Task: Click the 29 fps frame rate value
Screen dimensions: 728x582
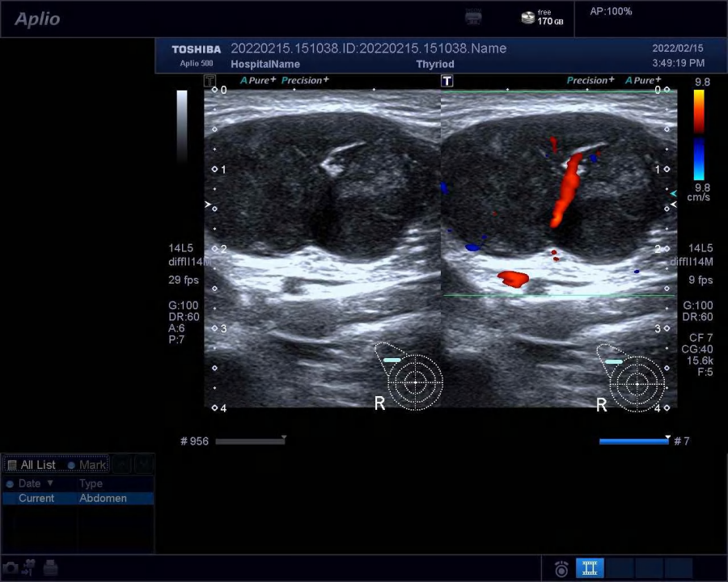Action: point(184,280)
